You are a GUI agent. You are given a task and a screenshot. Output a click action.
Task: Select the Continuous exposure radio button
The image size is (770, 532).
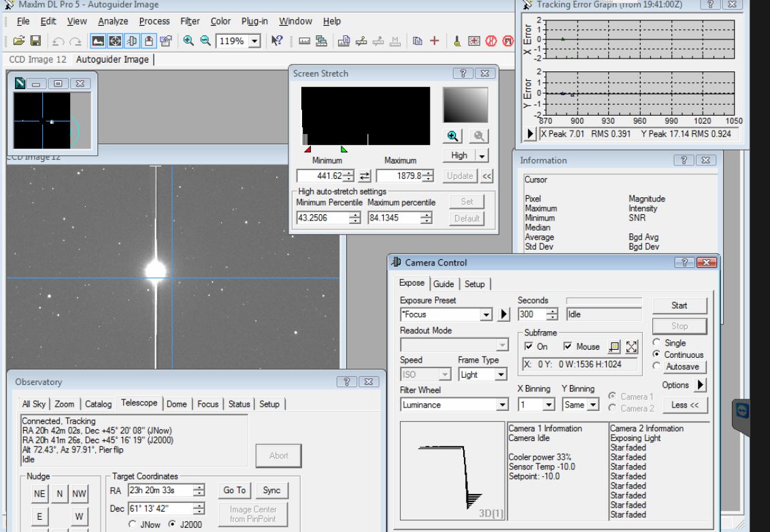pos(656,354)
